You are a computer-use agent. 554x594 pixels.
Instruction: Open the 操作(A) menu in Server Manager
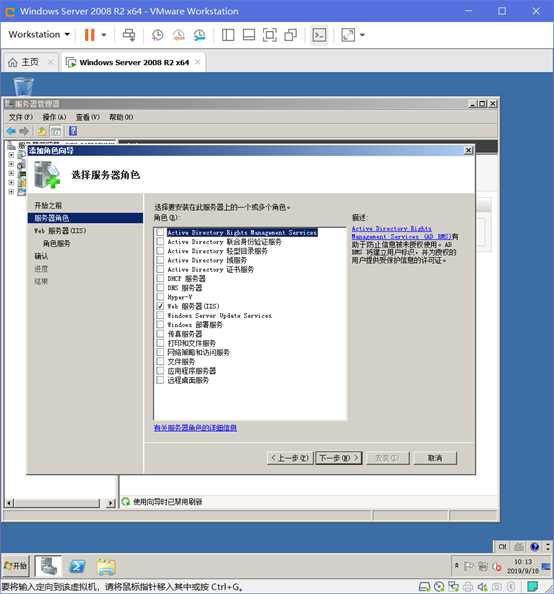(x=54, y=117)
